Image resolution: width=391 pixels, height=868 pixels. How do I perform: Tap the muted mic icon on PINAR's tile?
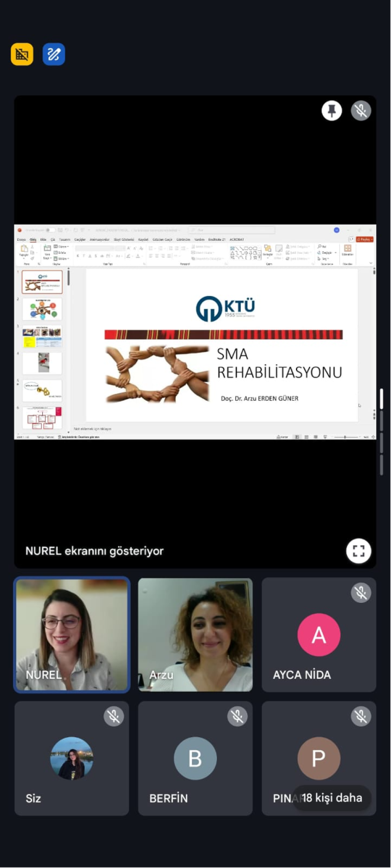coord(361,716)
